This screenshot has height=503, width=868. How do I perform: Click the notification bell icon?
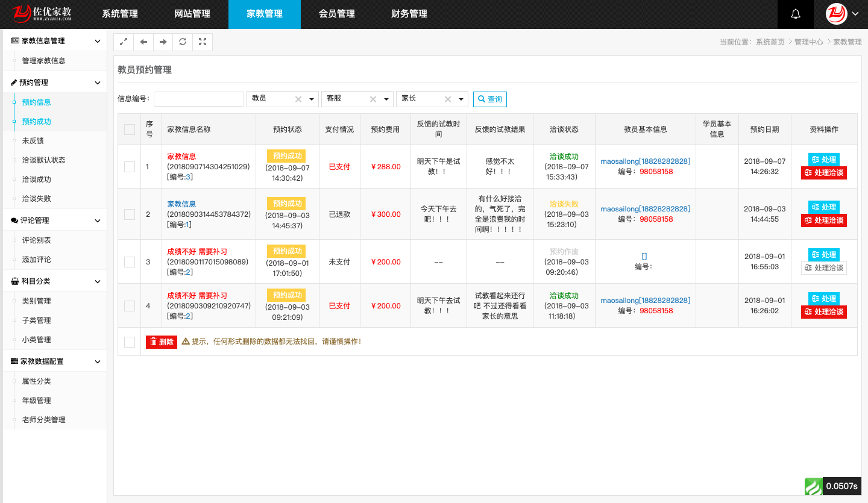click(x=795, y=14)
